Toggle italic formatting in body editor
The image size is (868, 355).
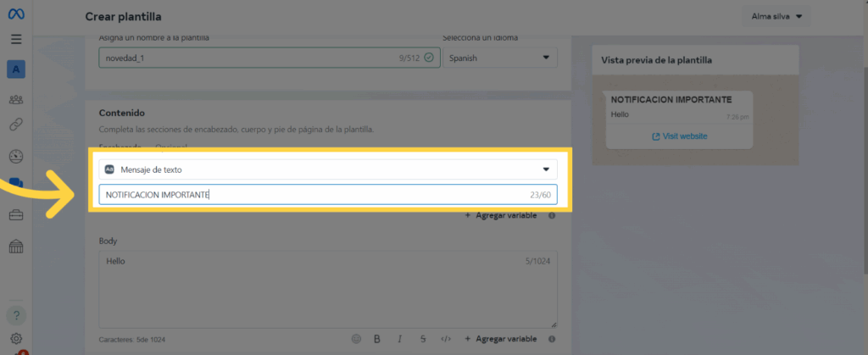coord(400,339)
